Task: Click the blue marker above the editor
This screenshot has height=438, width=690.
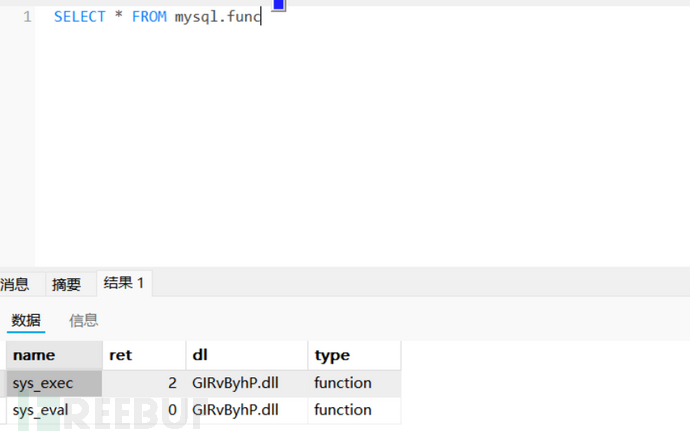Action: (x=279, y=5)
